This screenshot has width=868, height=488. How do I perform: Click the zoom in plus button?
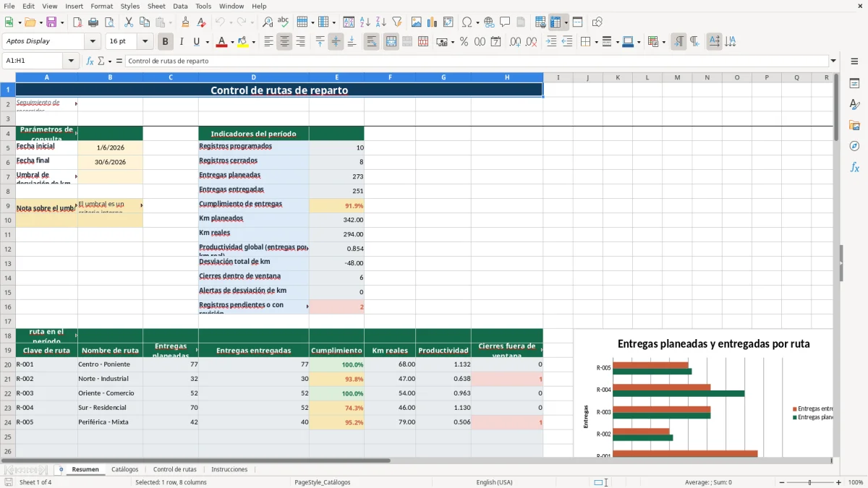pyautogui.click(x=839, y=482)
